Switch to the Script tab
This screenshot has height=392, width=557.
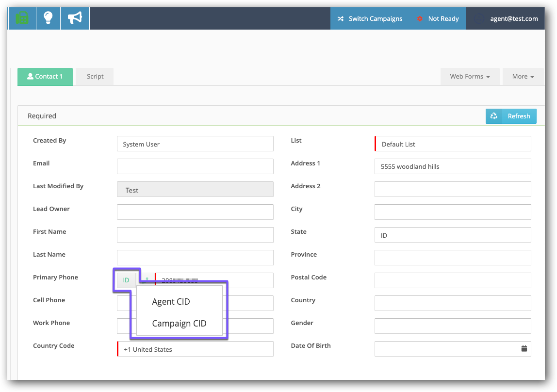tap(95, 76)
